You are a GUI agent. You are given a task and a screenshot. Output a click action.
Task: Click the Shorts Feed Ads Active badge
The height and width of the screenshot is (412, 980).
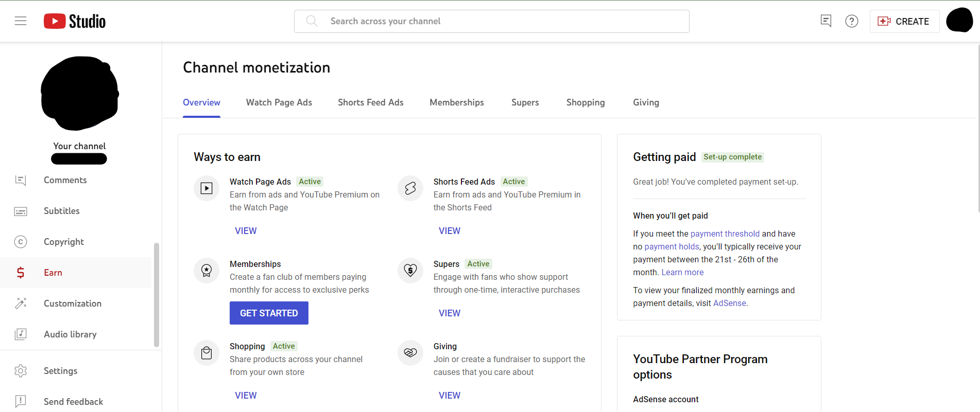[513, 182]
